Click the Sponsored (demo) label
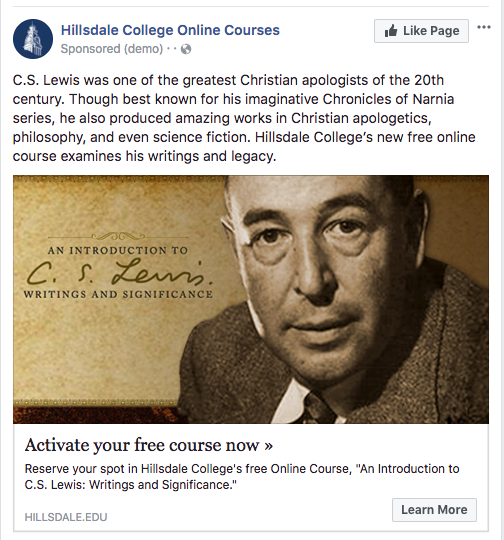The height and width of the screenshot is (540, 504). click(112, 49)
